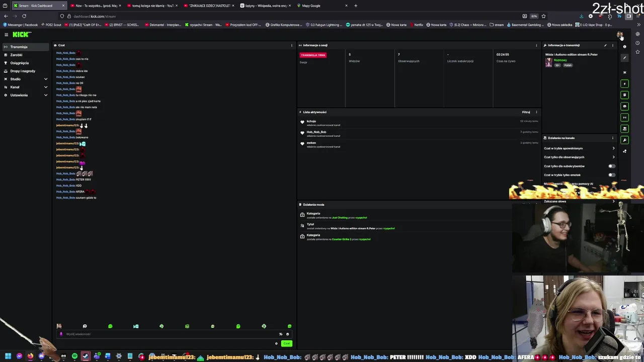This screenshot has width=644, height=362.
Task: Expand Czat tylko dla obserwujących
Action: 579,157
